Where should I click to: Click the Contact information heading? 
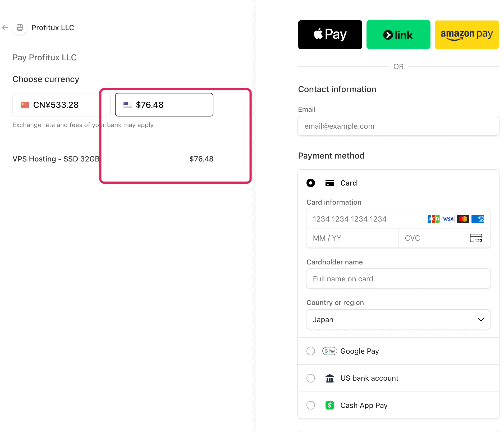(x=337, y=89)
